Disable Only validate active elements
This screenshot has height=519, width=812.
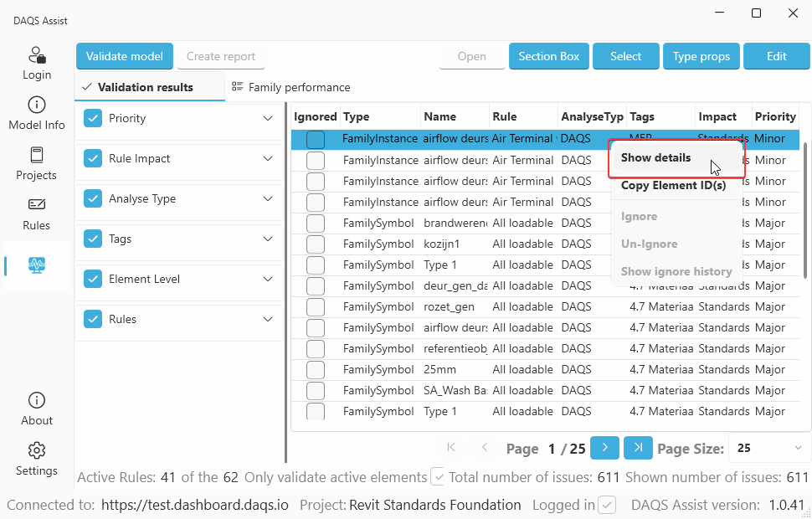point(438,476)
